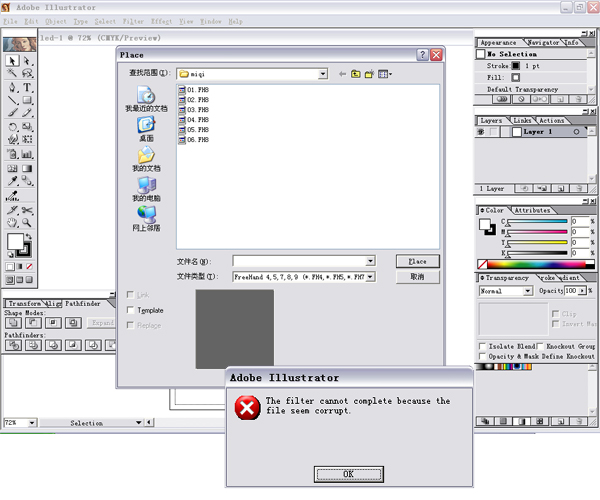Toggle the Invert Mask checkbox

tap(556, 324)
